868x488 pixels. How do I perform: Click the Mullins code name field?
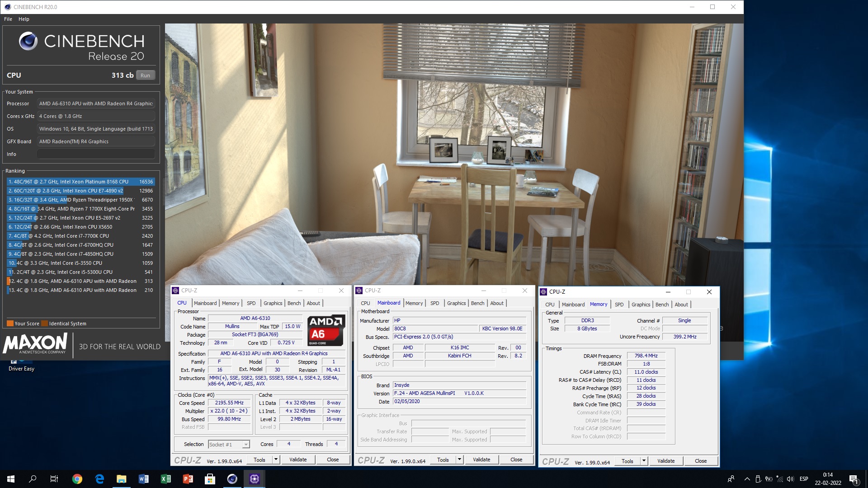232,326
